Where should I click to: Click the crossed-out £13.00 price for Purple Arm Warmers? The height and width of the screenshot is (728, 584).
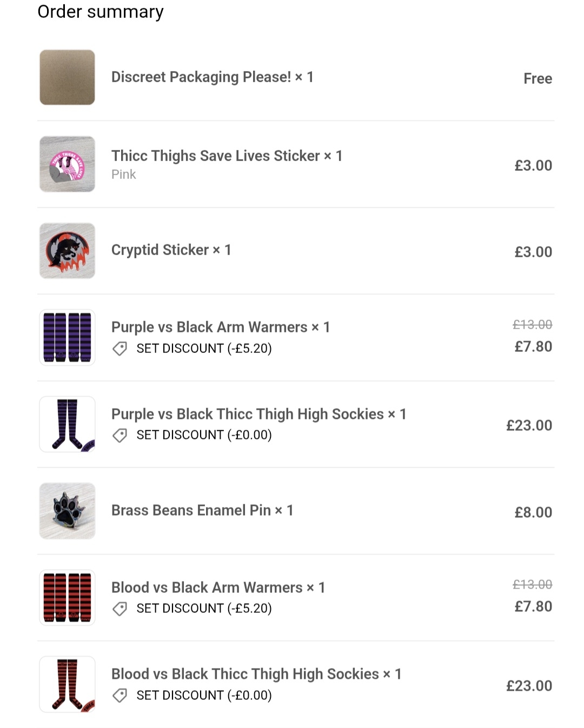[532, 325]
